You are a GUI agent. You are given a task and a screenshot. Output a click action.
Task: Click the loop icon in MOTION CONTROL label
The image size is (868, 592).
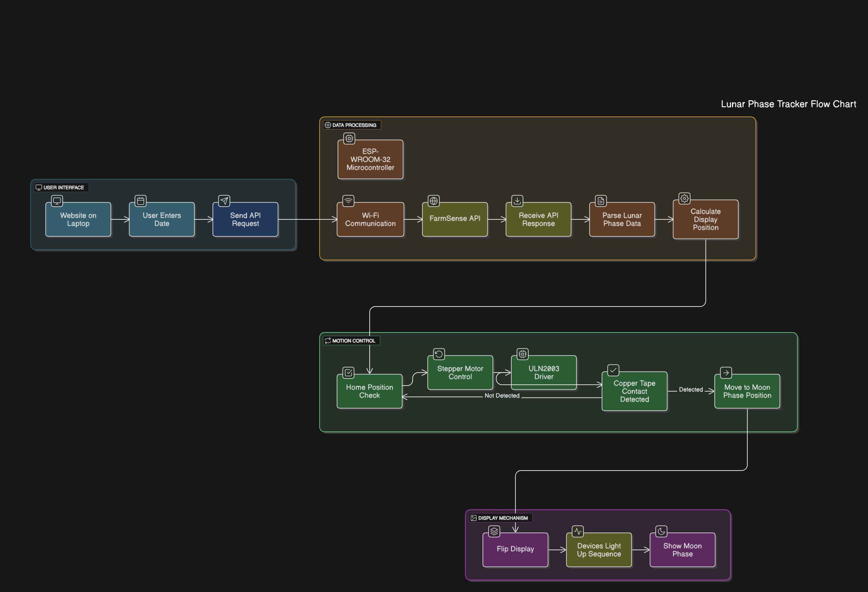click(328, 341)
